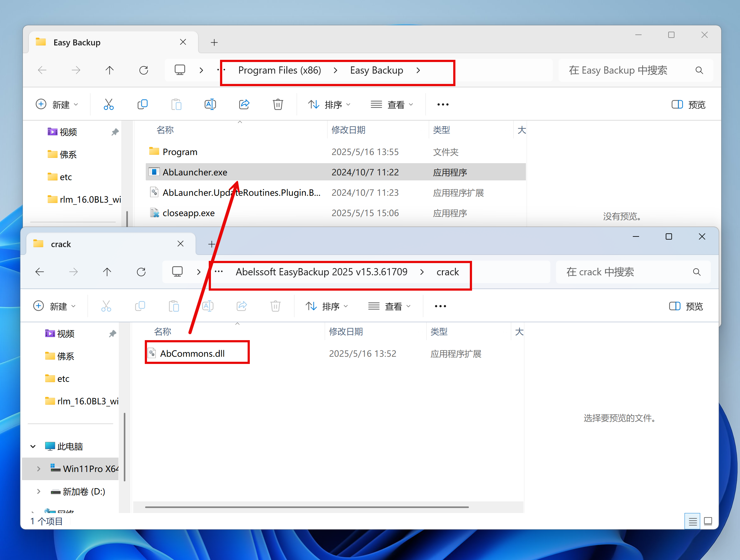740x560 pixels.
Task: Click Share icon in Easy Backup toolbar
Action: 244,104
